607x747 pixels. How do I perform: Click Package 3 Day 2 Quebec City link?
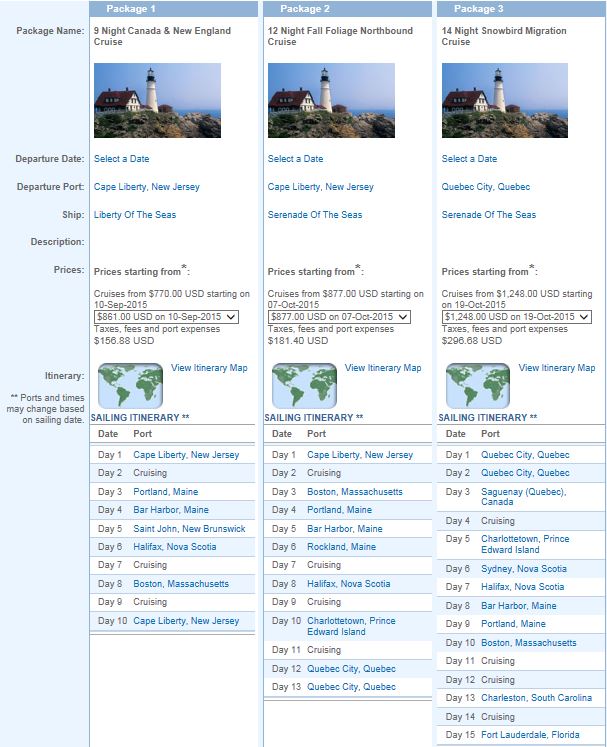pos(525,473)
